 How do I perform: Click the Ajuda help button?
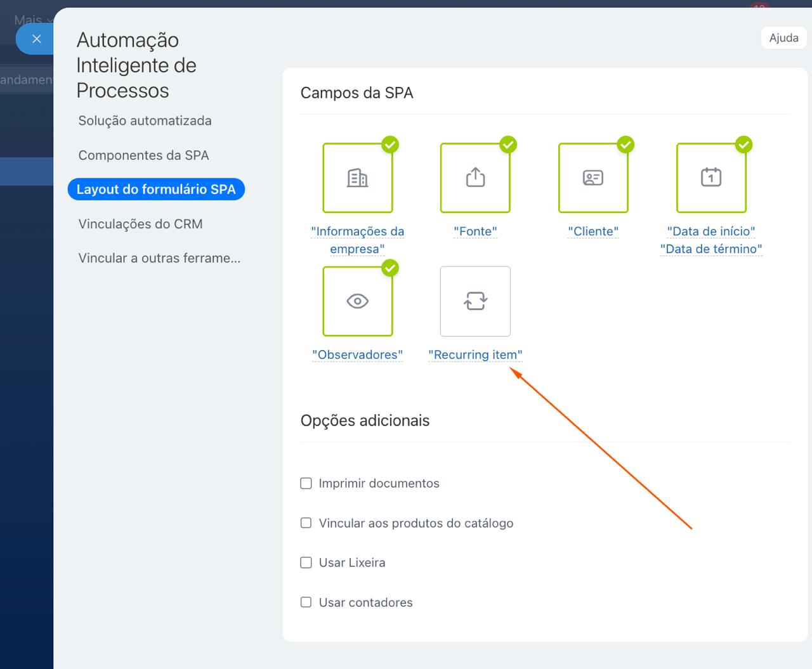click(783, 38)
